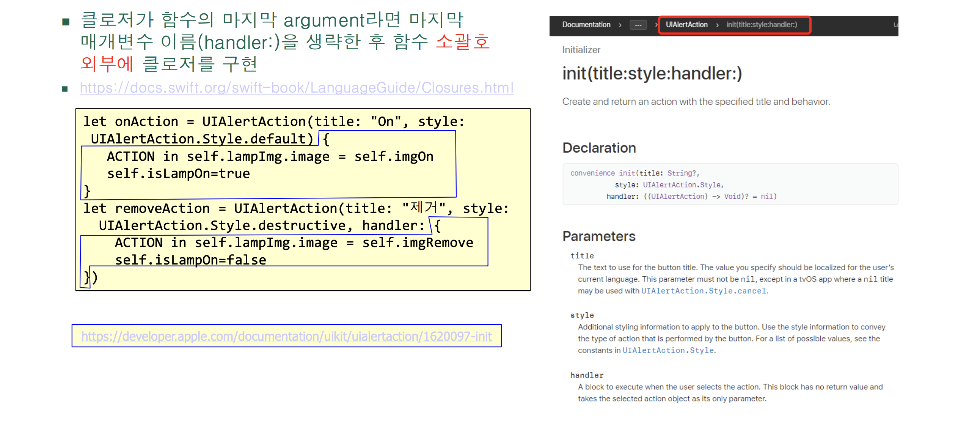Click the green bullet beside the swift.org link
Viewport: 980px width, 444px height.
pos(65,89)
